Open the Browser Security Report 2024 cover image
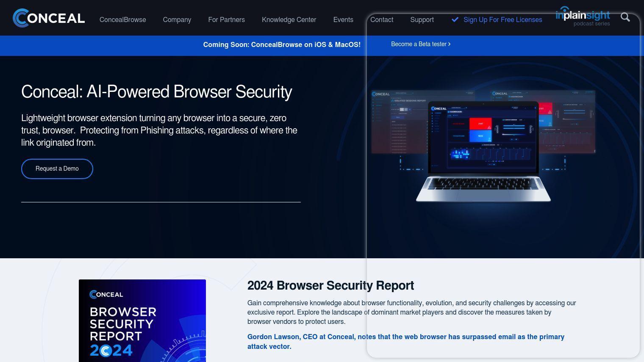 point(142,321)
